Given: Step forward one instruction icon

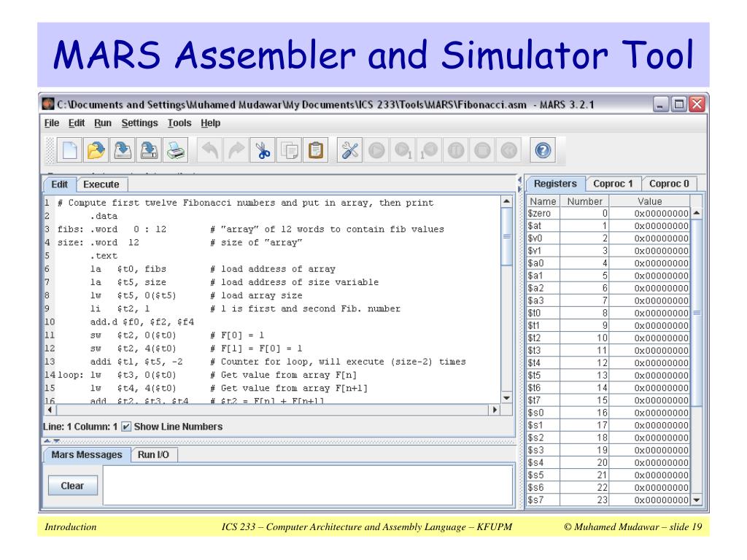Looking at the screenshot, I should pos(403,150).
